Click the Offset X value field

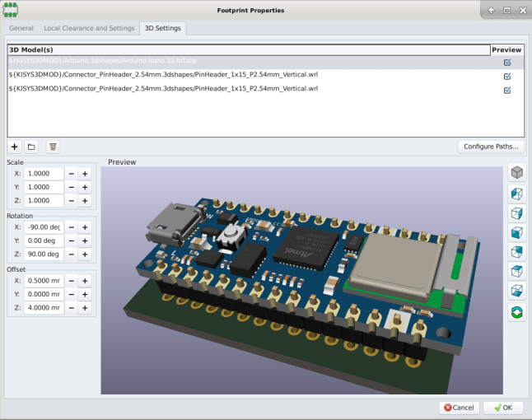click(44, 281)
